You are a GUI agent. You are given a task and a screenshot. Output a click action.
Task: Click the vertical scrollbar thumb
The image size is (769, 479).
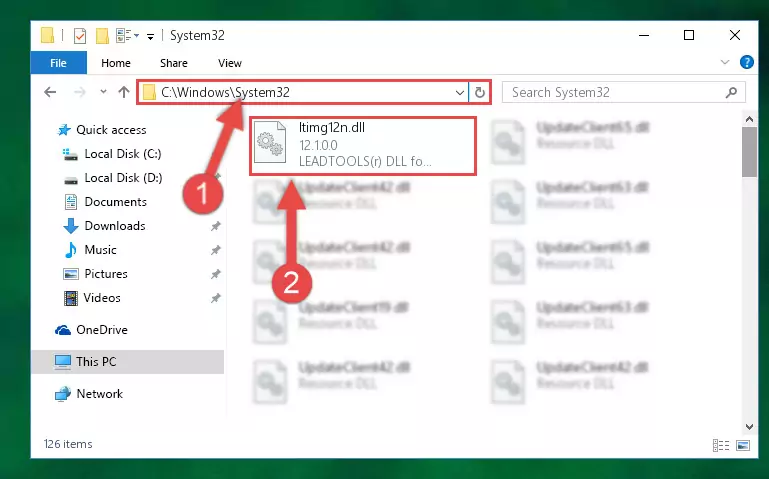[749, 152]
